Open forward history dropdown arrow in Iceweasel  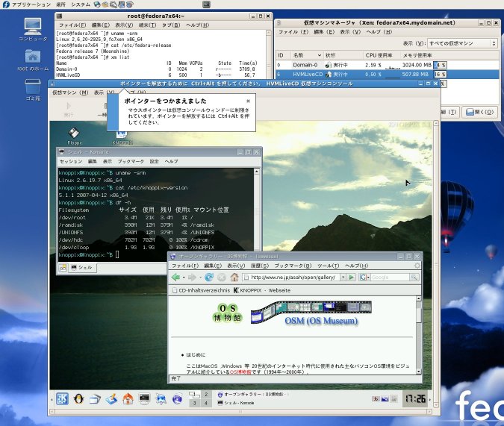200,278
